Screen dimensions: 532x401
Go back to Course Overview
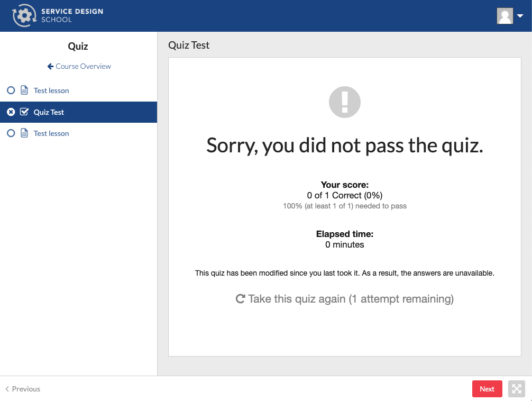click(79, 66)
